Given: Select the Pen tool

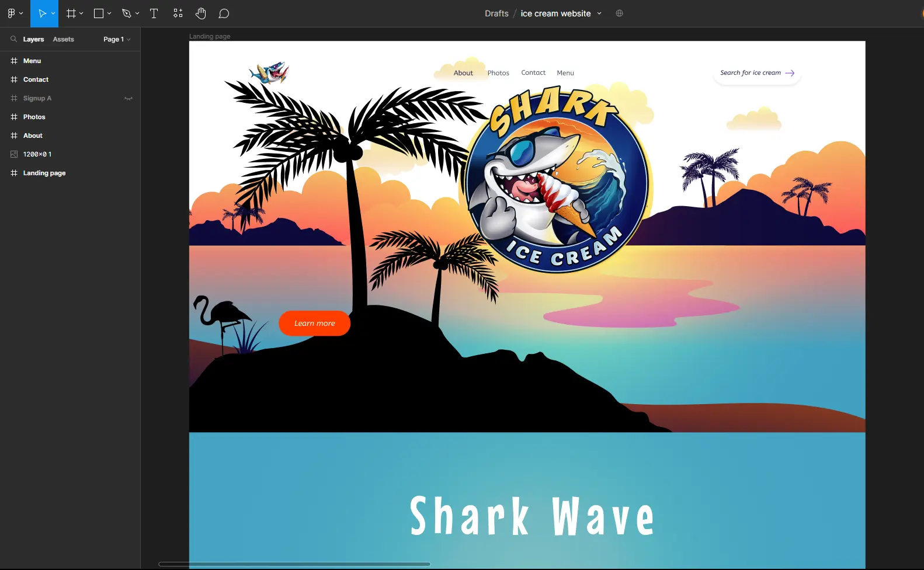Looking at the screenshot, I should click(126, 13).
